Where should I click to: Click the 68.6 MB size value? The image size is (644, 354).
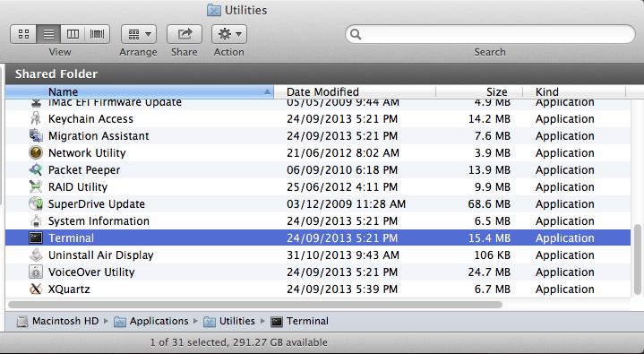point(489,204)
